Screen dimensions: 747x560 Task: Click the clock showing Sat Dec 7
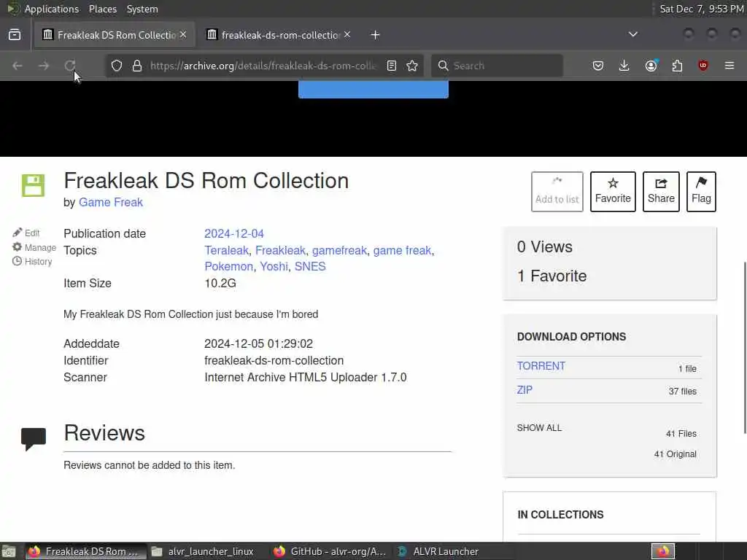coord(701,9)
